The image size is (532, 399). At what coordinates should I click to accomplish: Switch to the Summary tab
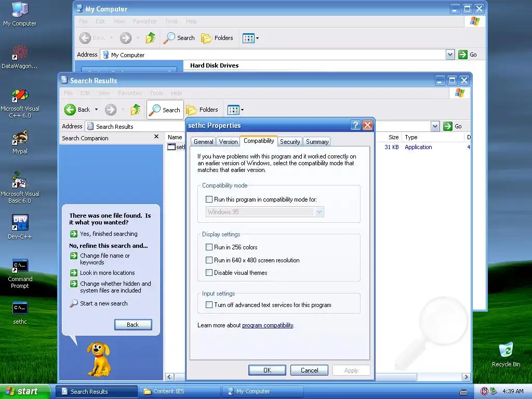click(x=317, y=141)
